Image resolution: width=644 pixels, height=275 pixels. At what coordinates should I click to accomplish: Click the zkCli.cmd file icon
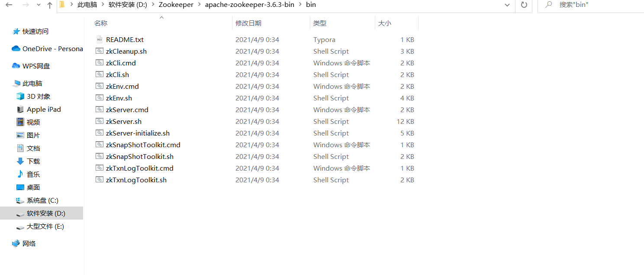tap(100, 63)
